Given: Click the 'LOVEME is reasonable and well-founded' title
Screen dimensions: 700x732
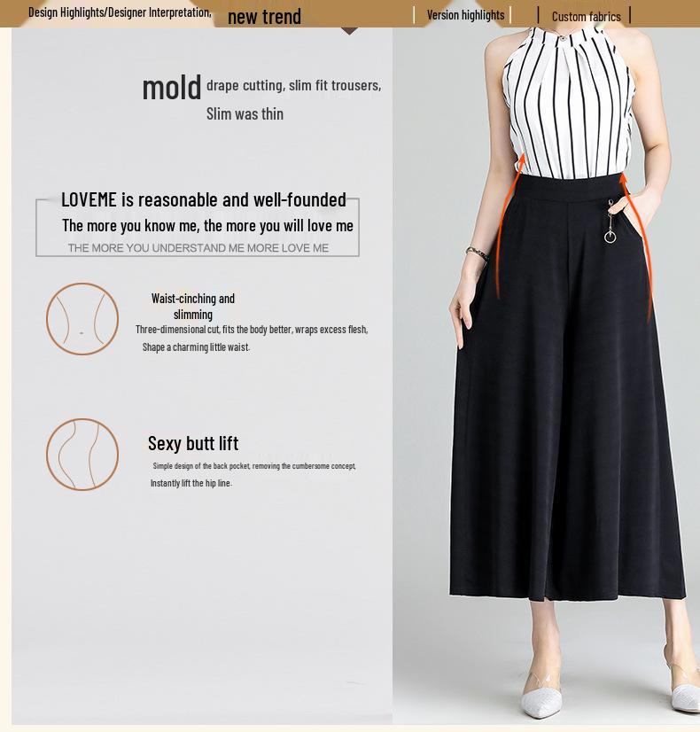Looking at the screenshot, I should point(204,199).
